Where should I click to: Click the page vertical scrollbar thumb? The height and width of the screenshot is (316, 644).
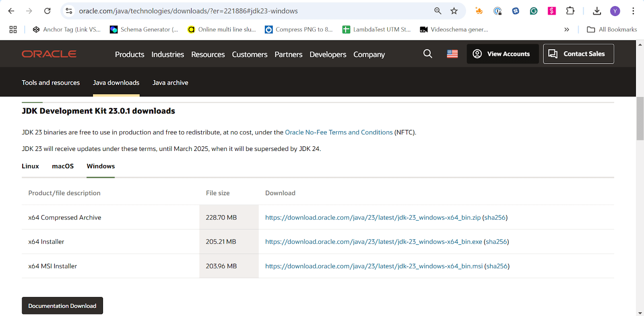click(x=640, y=118)
